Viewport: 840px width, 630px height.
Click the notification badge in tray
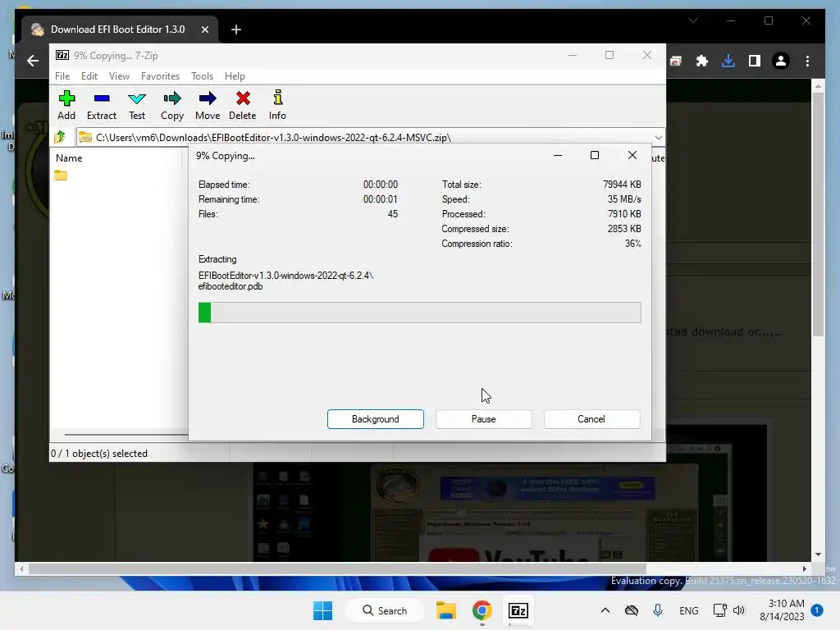pyautogui.click(x=817, y=609)
